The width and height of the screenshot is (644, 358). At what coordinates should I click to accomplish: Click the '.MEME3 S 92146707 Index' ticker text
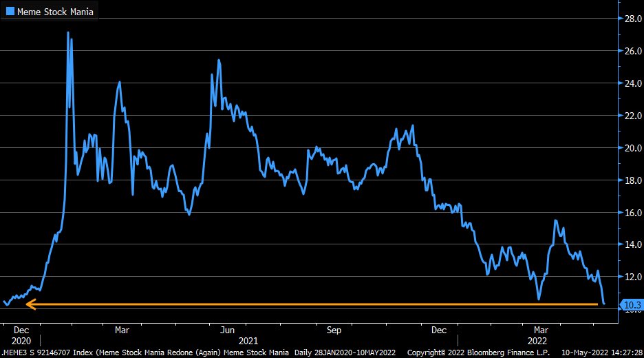pyautogui.click(x=48, y=352)
